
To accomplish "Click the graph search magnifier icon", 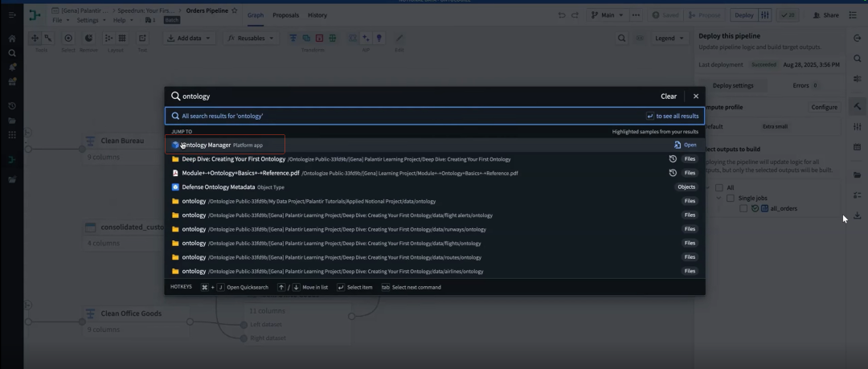I will 621,39.
